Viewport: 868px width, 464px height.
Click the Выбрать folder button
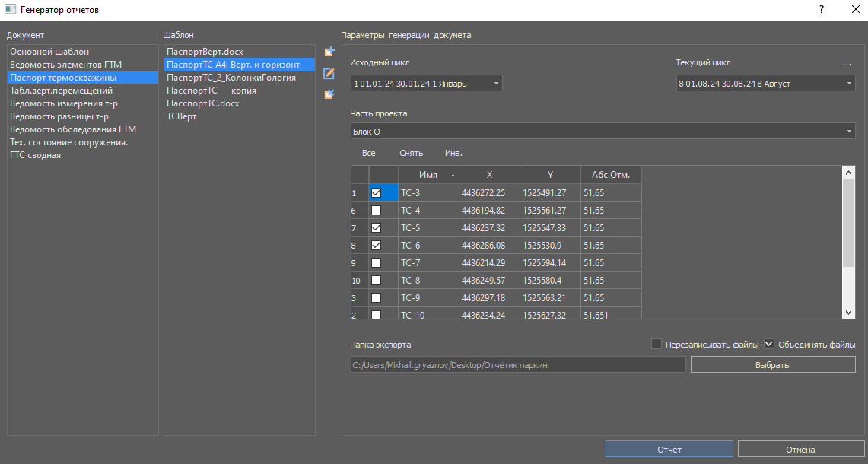[772, 365]
